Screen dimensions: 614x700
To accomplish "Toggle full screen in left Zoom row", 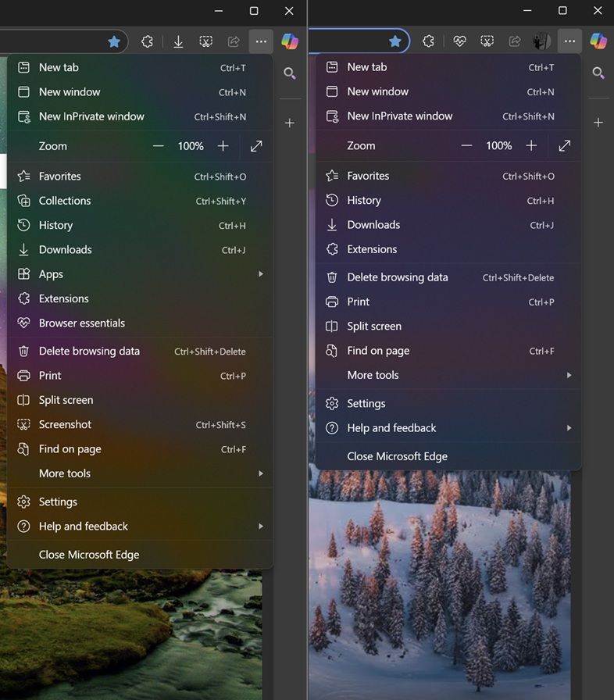I will 256,146.
